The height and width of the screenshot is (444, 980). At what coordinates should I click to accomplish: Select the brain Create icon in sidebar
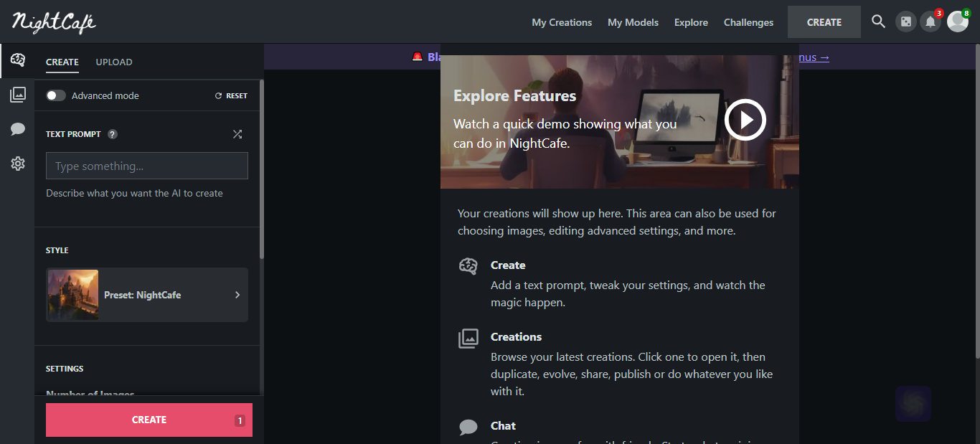(18, 60)
